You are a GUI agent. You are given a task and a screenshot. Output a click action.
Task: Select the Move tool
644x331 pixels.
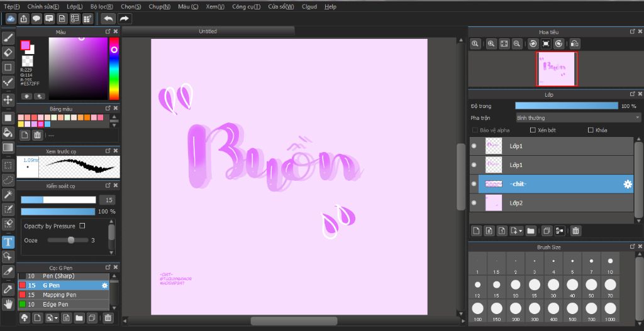pos(8,100)
